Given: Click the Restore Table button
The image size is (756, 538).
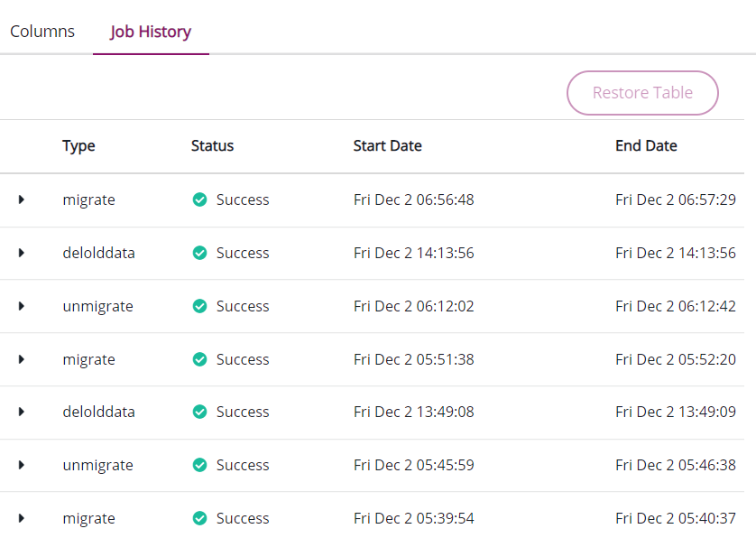Looking at the screenshot, I should point(642,92).
